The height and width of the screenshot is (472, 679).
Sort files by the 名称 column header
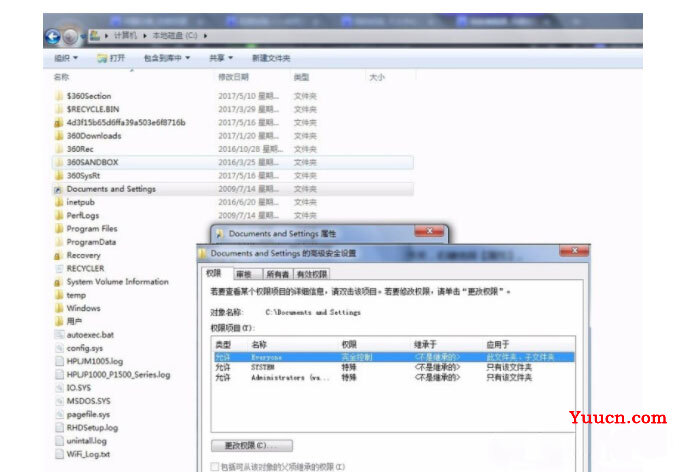61,77
